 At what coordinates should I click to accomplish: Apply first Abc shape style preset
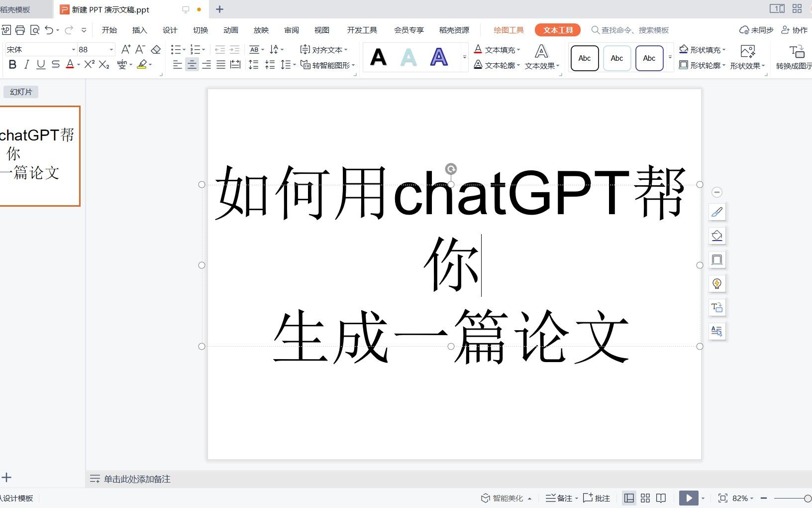click(585, 58)
